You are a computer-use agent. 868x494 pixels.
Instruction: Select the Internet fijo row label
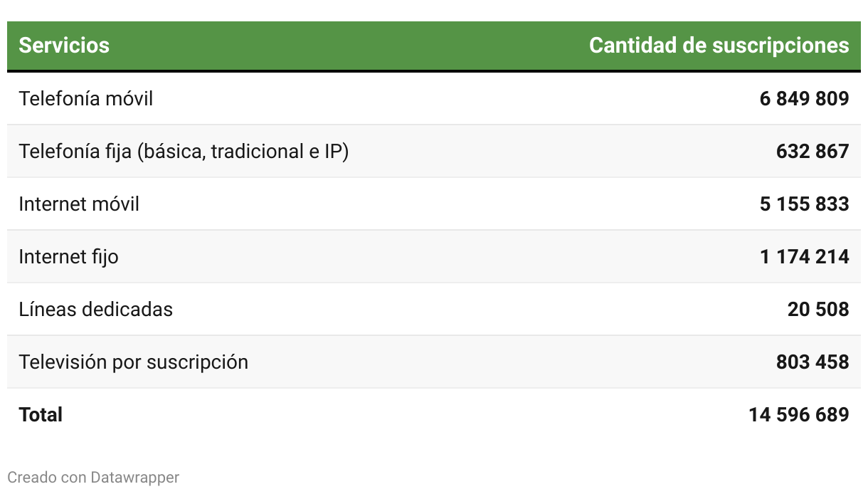(68, 256)
